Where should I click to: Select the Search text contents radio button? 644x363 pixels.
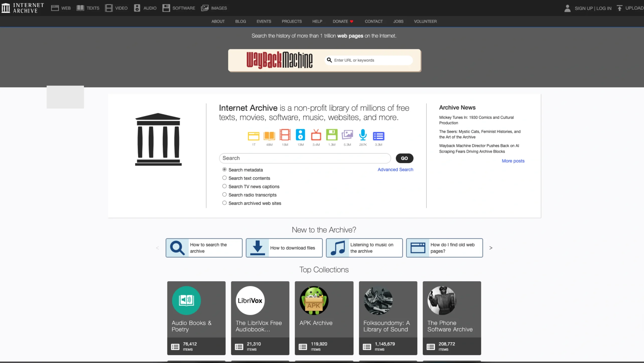pos(224,178)
